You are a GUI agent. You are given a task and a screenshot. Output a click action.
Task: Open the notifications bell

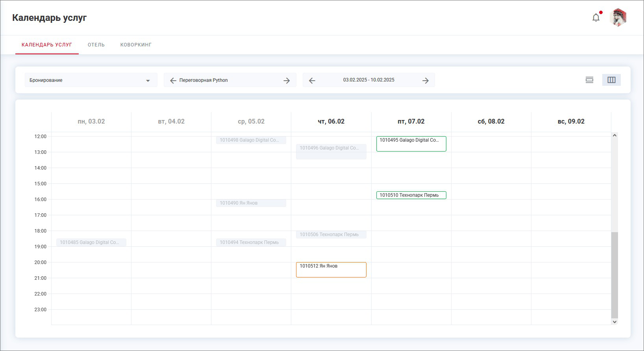(x=596, y=18)
